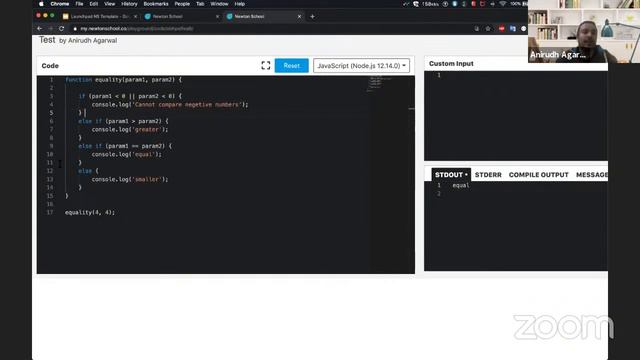Open the File menu
The height and width of the screenshot is (360, 640).
[79, 4]
